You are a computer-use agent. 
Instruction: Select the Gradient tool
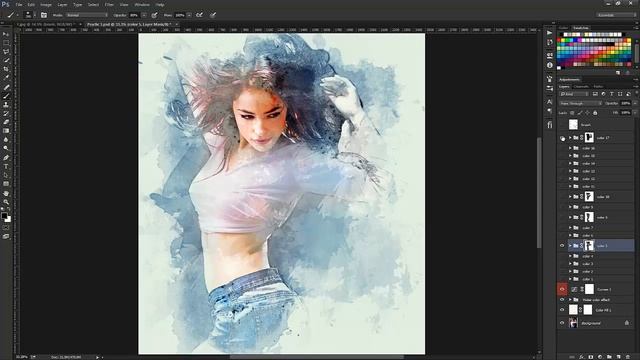click(6, 131)
